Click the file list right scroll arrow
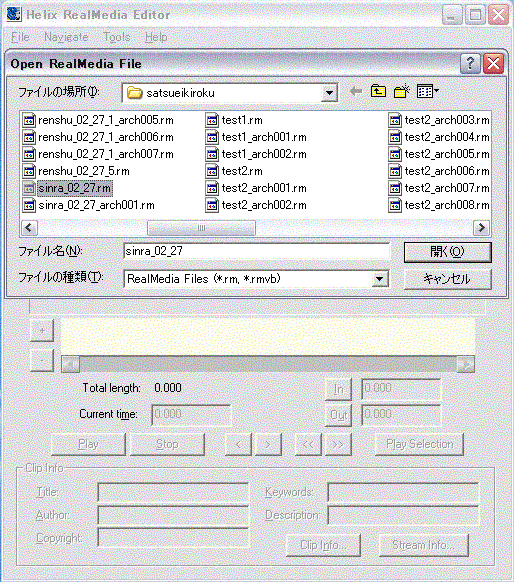The height and width of the screenshot is (582, 514). 482,228
